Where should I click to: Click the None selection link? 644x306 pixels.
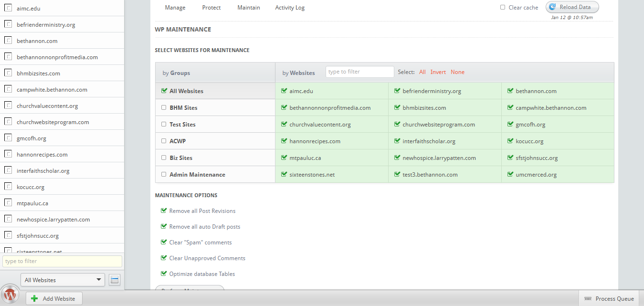point(457,72)
